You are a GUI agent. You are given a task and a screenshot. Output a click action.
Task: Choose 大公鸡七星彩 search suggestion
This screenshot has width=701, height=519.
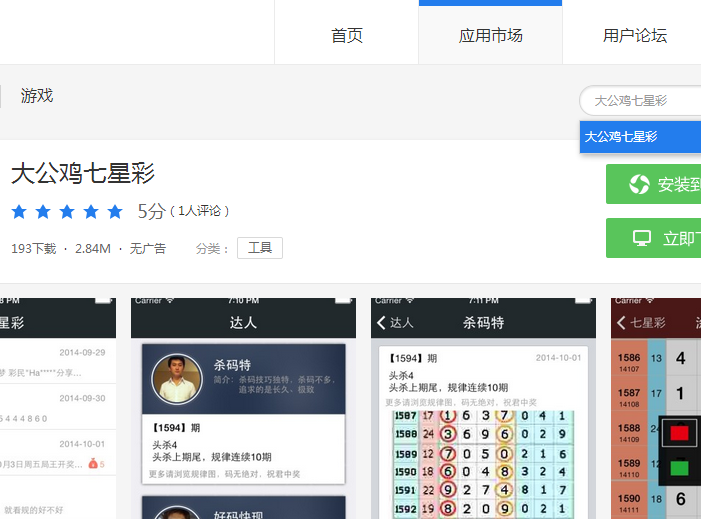(x=640, y=137)
